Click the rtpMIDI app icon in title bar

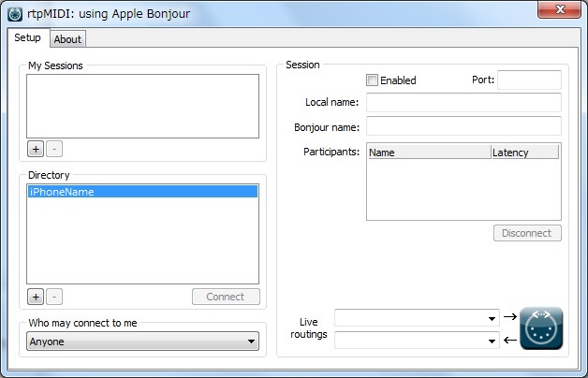point(15,14)
